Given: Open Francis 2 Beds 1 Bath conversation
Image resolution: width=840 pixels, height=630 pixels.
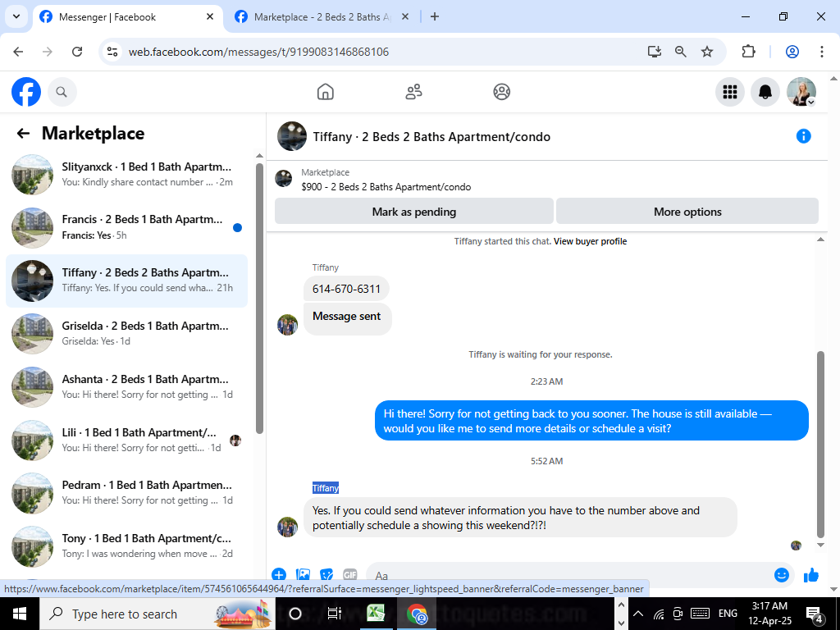Looking at the screenshot, I should (127, 228).
